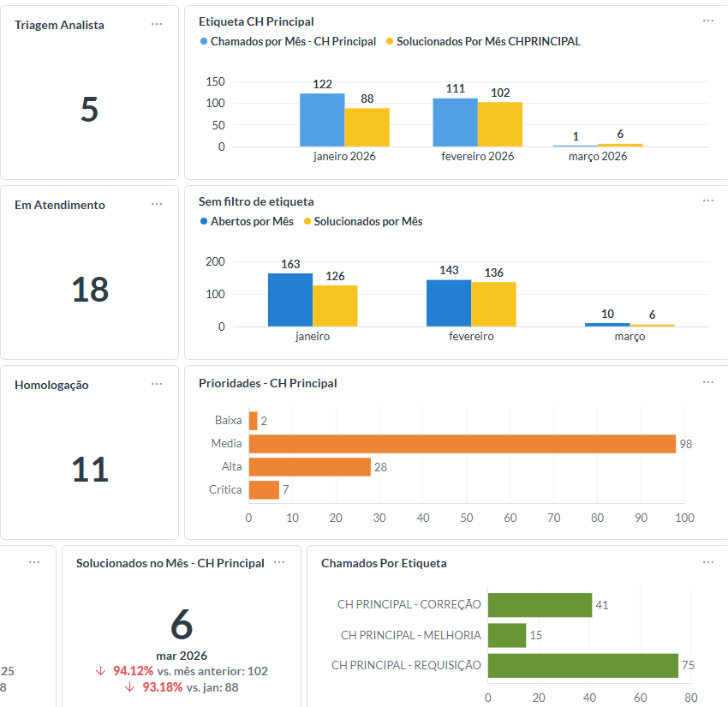Open Solucionados no Mês card ellipsis menu
Viewport: 728px width, 707px height.
[x=279, y=562]
